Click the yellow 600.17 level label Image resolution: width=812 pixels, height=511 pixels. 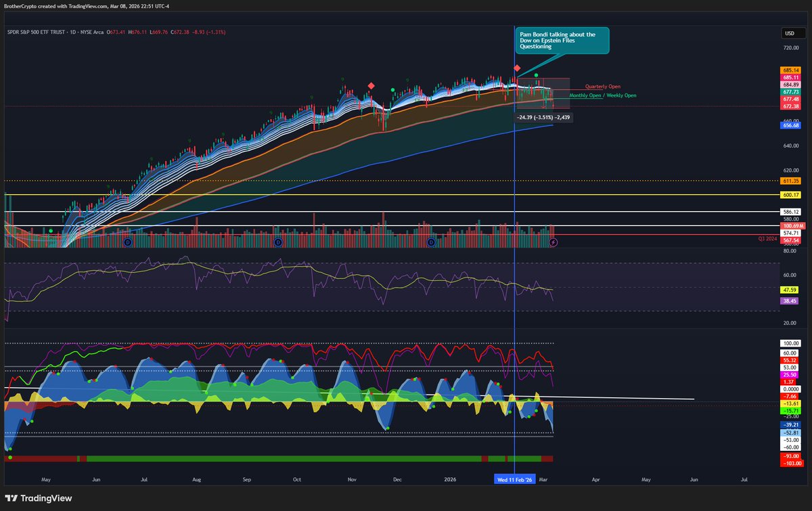click(x=791, y=195)
